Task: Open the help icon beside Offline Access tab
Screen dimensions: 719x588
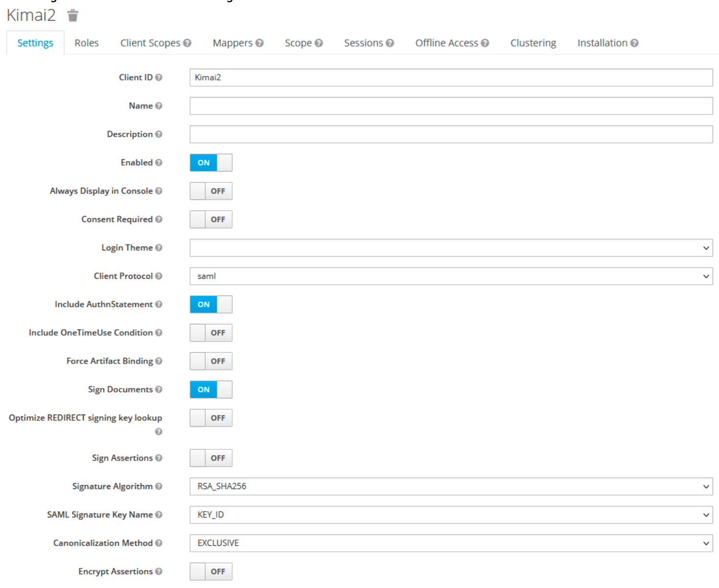Action: point(485,43)
